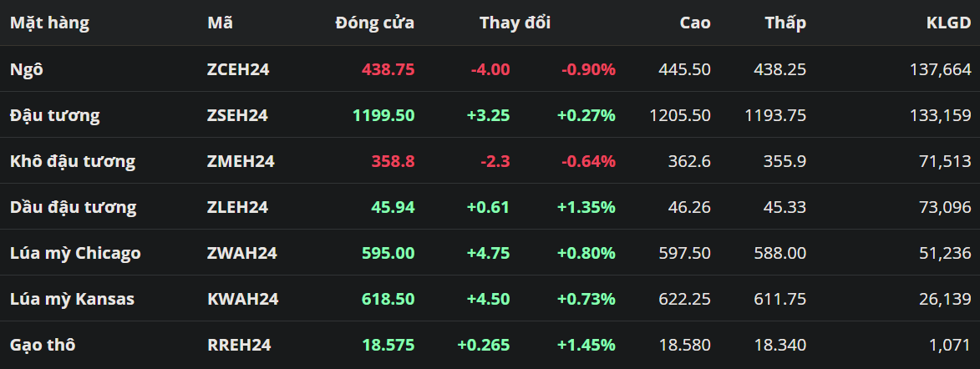Select the Khô đậu tương row name

pos(73,161)
